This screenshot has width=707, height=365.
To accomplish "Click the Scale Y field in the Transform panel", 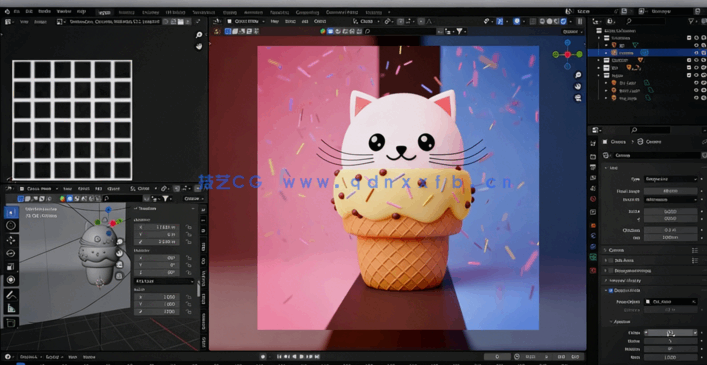I will (x=156, y=304).
